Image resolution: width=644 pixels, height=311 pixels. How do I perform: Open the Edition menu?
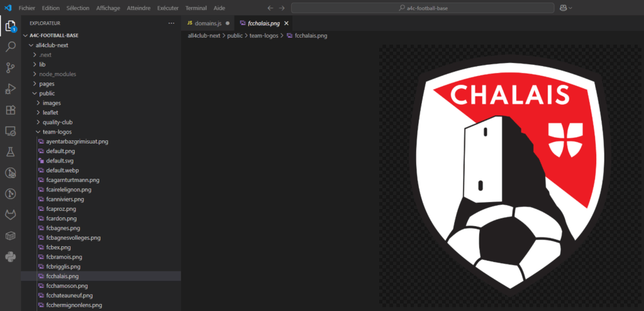(50, 8)
